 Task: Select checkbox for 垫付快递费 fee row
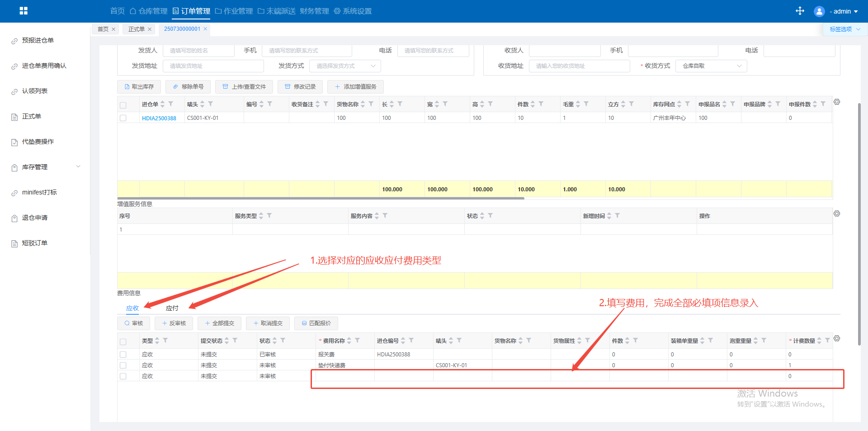tap(123, 365)
